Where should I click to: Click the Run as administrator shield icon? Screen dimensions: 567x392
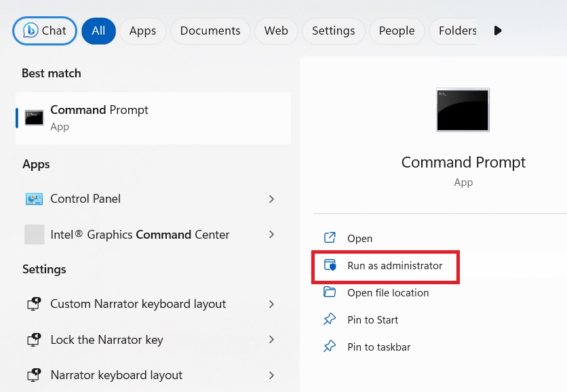pyautogui.click(x=330, y=265)
